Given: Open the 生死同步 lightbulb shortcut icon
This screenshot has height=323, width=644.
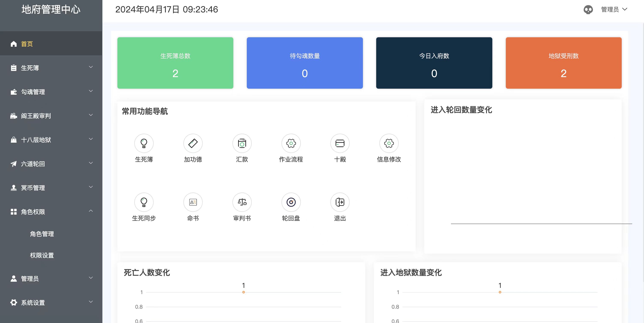Looking at the screenshot, I should pos(144,202).
